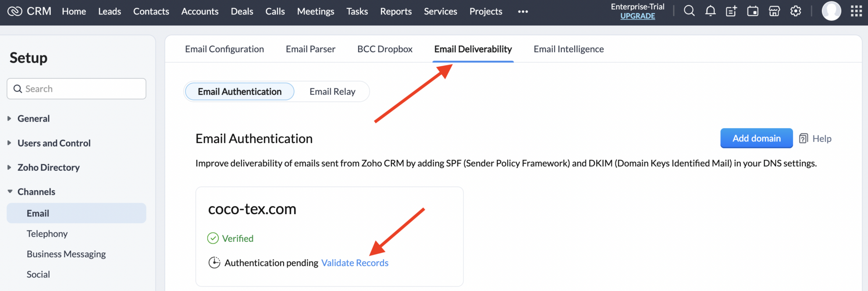This screenshot has height=291, width=868.
Task: Open the calendar icon
Action: click(x=753, y=11)
